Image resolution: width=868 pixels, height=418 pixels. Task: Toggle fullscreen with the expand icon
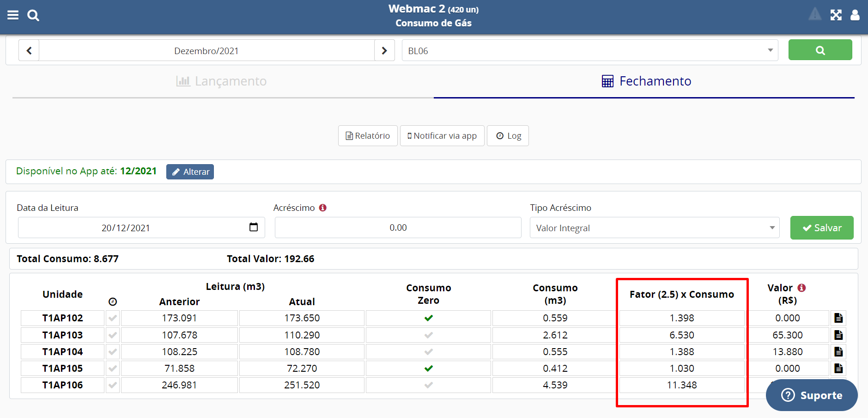[836, 15]
